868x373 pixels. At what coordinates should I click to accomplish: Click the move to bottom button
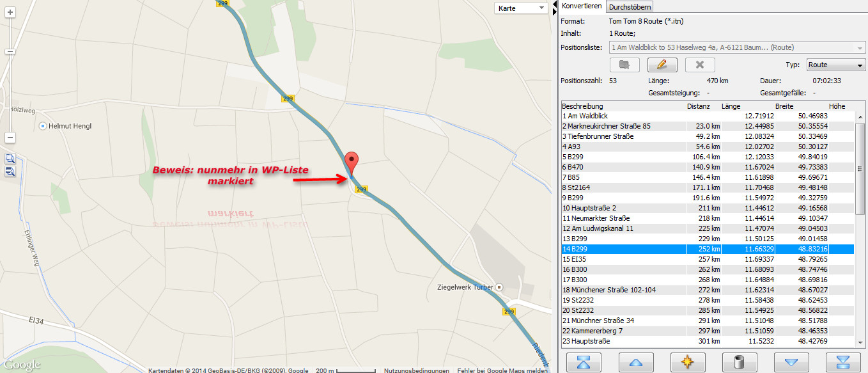pyautogui.click(x=842, y=362)
